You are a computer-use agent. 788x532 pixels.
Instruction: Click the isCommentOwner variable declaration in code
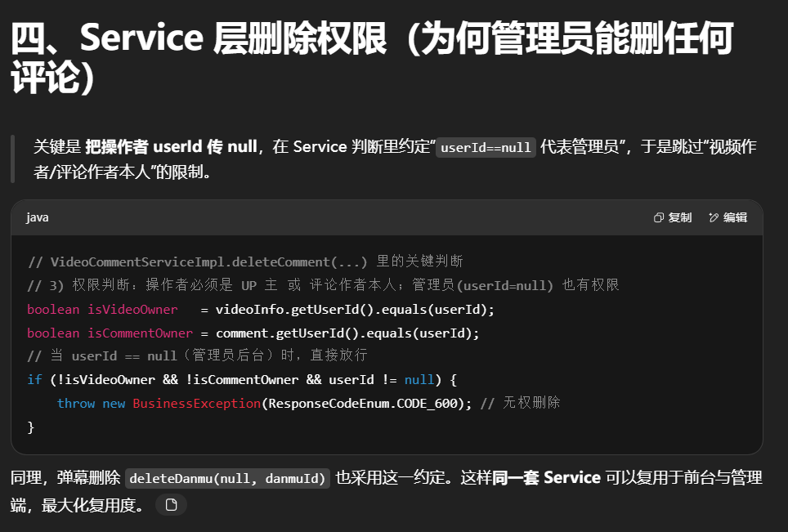pos(140,333)
